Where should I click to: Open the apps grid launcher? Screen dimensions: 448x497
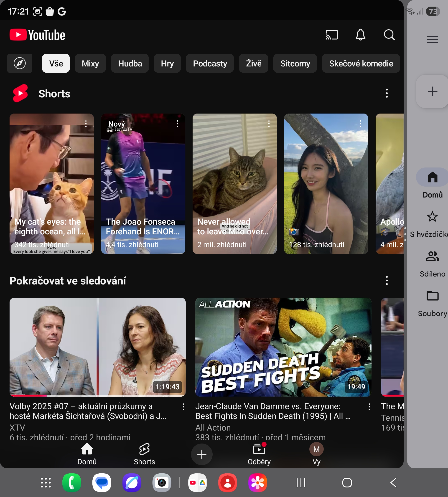point(46,483)
